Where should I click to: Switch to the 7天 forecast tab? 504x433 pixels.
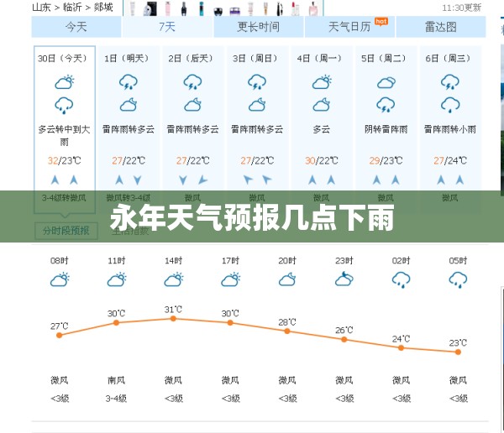click(167, 27)
